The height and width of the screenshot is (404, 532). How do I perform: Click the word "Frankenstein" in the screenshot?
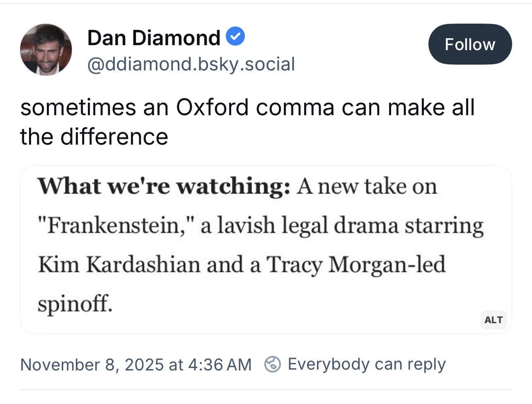(x=113, y=226)
